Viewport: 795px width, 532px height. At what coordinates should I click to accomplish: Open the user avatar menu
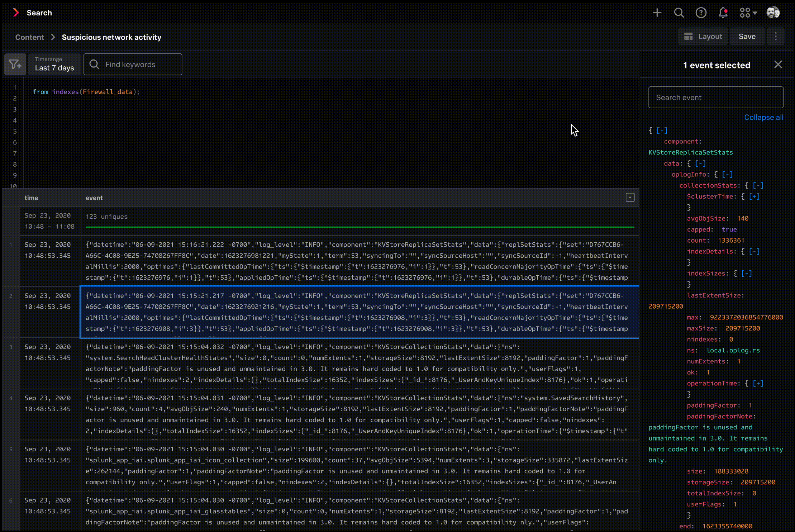(x=773, y=13)
